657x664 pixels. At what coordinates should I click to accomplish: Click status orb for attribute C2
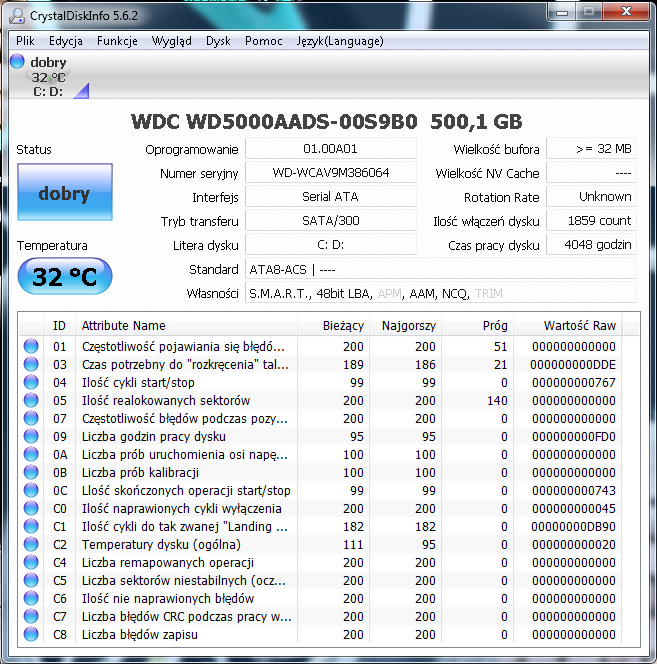(31, 544)
